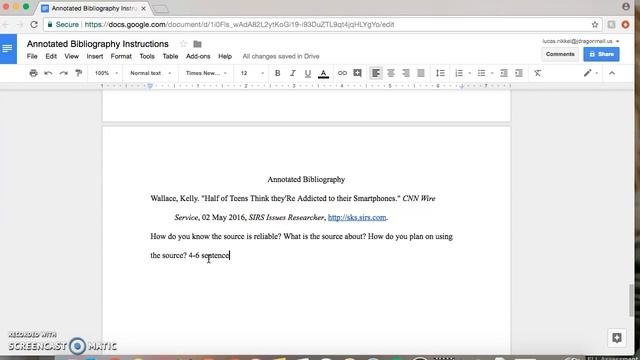640x360 pixels.
Task: Click the Explore button at bottom right
Action: [x=617, y=338]
